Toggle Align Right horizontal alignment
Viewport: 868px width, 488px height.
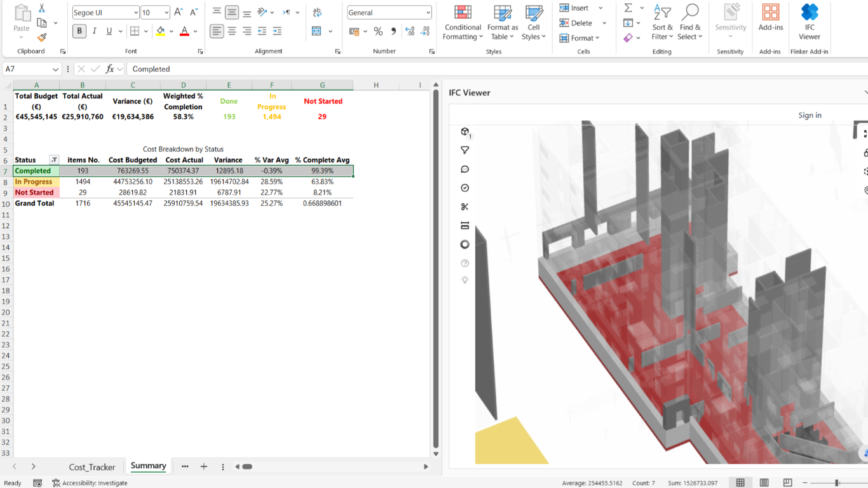point(247,31)
